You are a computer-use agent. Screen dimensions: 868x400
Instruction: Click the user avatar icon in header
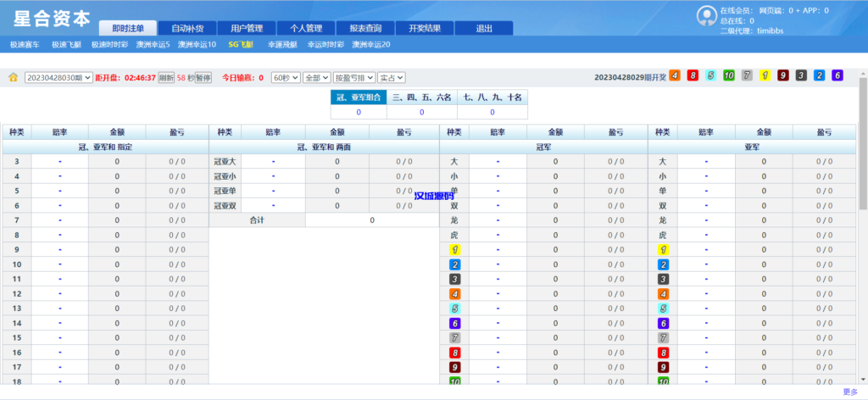[x=706, y=16]
